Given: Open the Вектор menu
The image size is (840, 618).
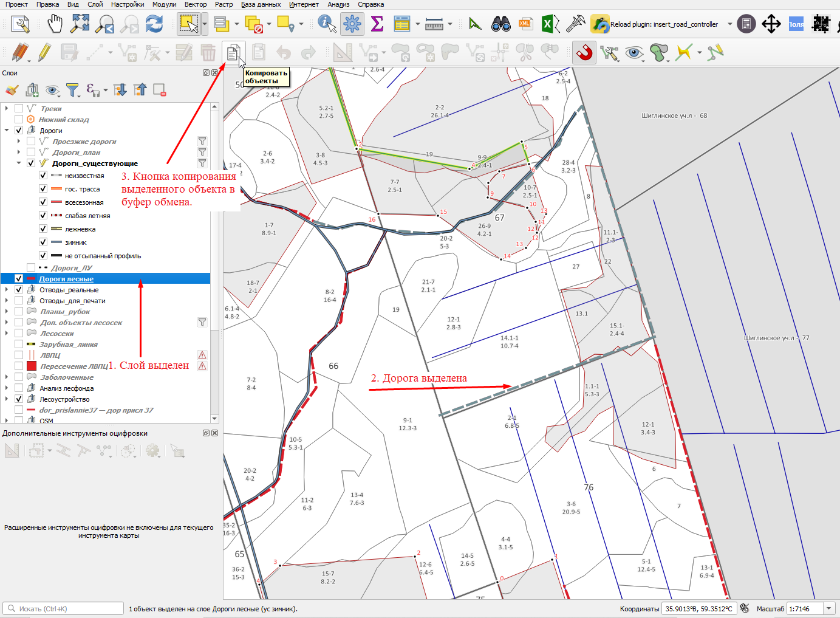Looking at the screenshot, I should point(196,4).
